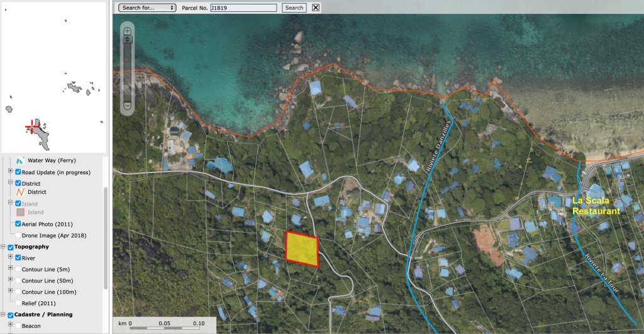
Task: Click the zoom out minus button
Action: [x=128, y=106]
